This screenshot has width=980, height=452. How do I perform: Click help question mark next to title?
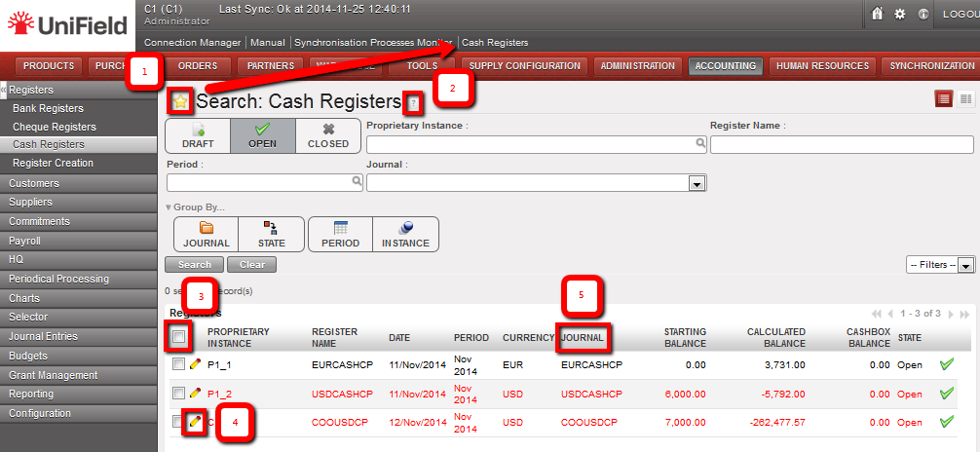click(413, 102)
